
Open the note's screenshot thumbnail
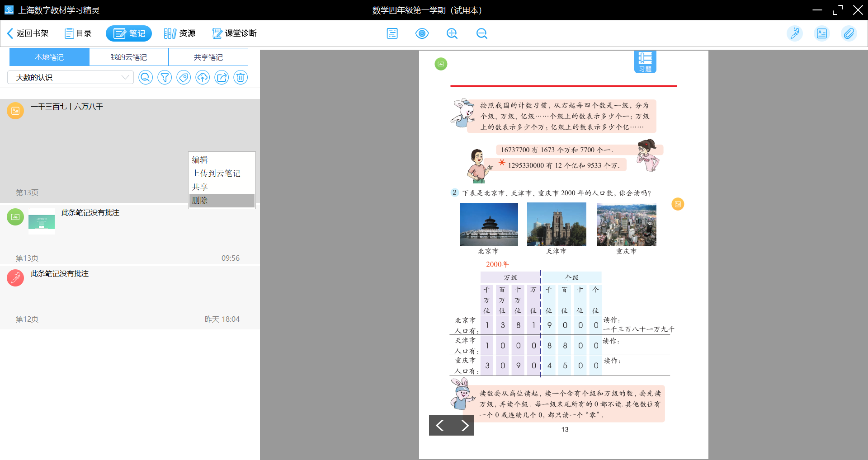tap(42, 221)
